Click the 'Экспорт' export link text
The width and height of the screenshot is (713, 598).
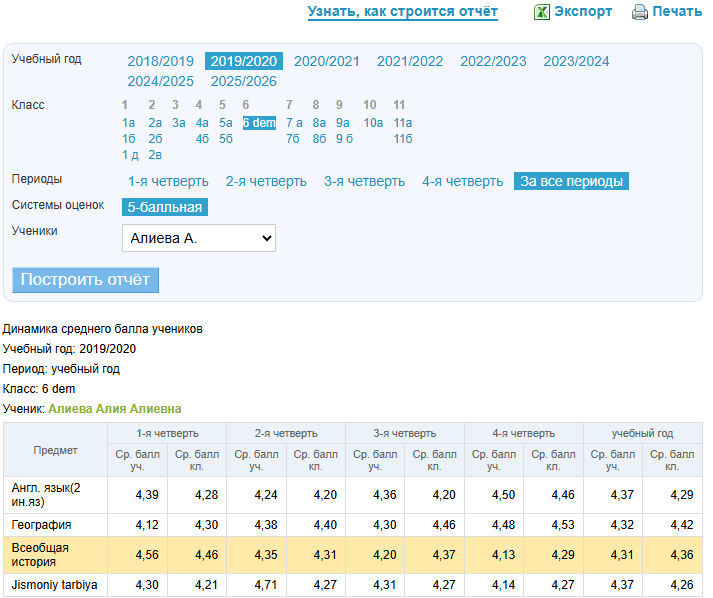[x=583, y=12]
